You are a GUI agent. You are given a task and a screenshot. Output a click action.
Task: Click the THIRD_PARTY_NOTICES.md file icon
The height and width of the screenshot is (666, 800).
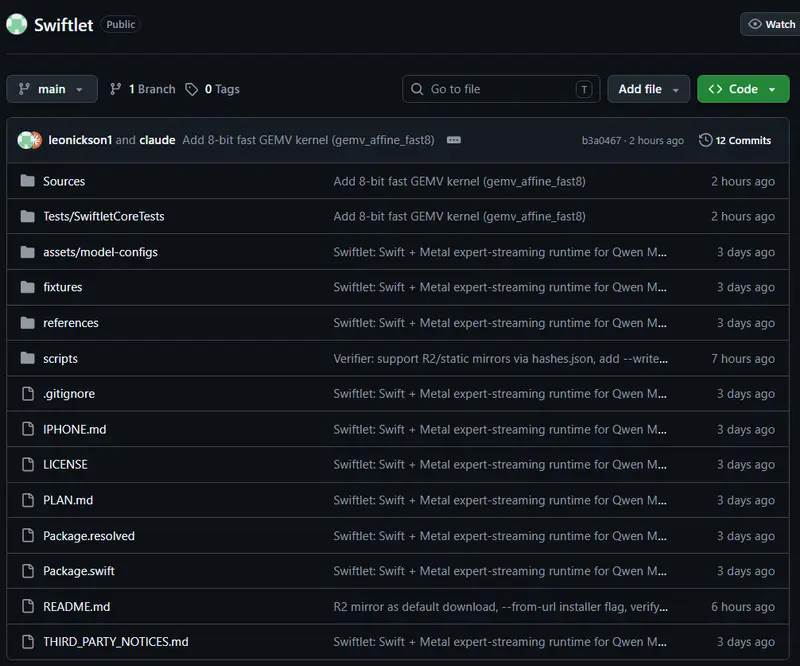tap(28, 642)
